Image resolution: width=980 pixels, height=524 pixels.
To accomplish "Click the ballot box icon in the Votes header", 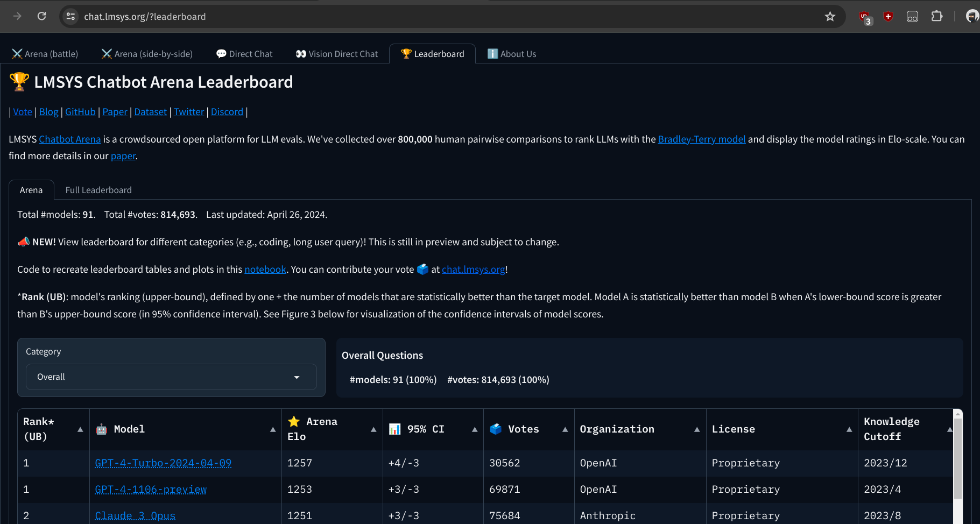I will point(496,429).
